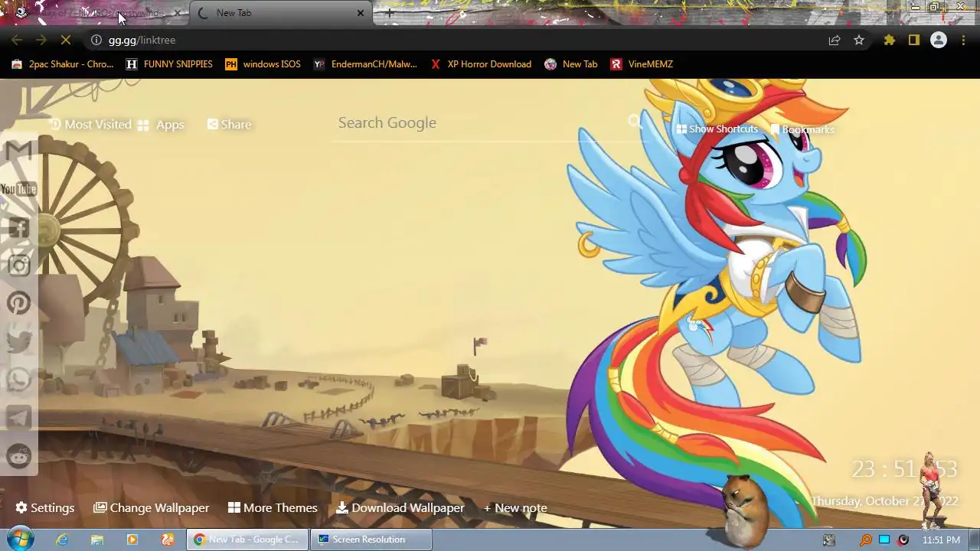Select the New Tab tab
Screen dimensions: 980x551
(281, 13)
